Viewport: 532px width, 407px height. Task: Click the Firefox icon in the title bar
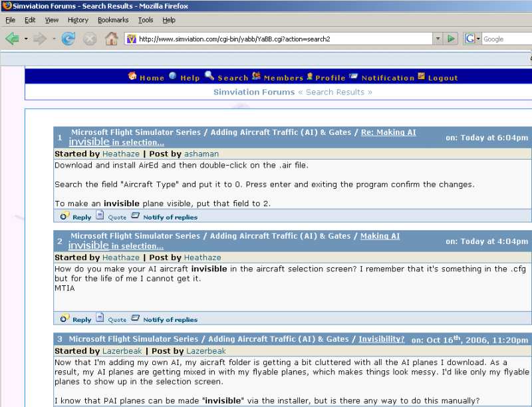(x=7, y=6)
